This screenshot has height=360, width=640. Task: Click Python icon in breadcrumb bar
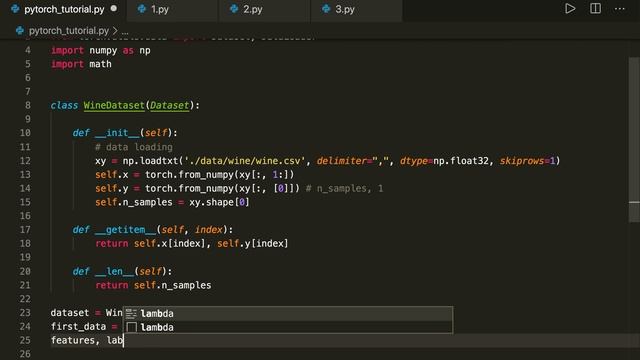pyautogui.click(x=20, y=31)
